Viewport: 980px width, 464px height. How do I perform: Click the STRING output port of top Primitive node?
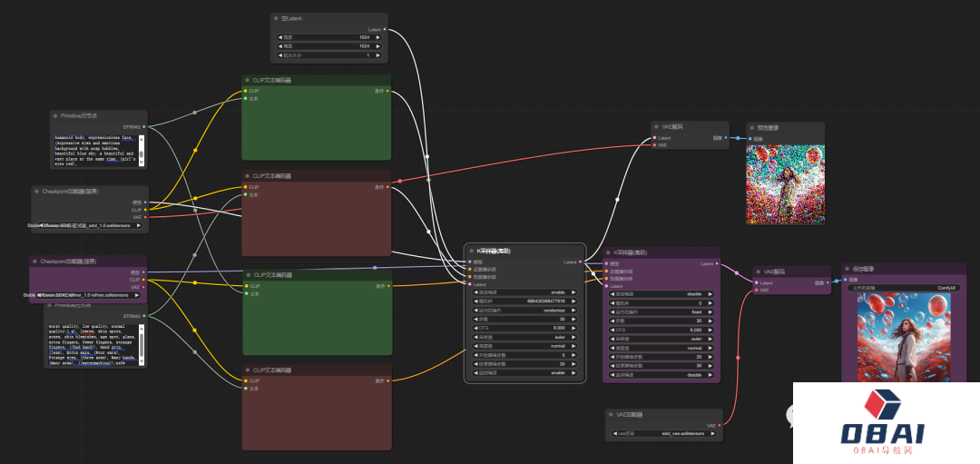[143, 127]
